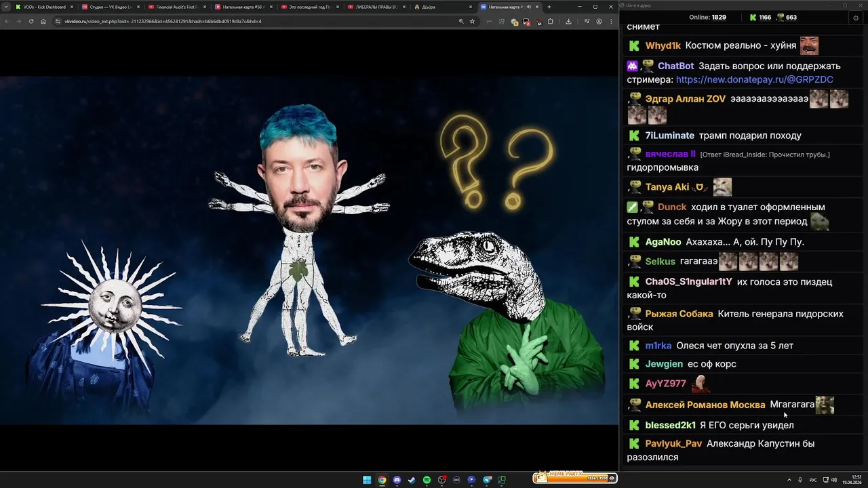Click the username blessed2k1
The height and width of the screenshot is (488, 868).
coord(670,425)
